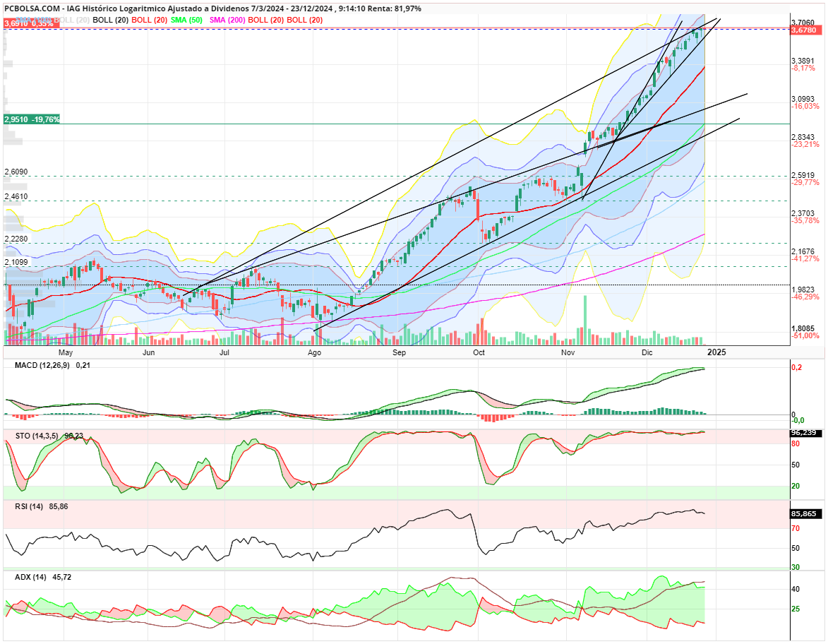Screen dimensions: 828x644
Task: Click the 1,8085 price axis value
Action: click(803, 328)
